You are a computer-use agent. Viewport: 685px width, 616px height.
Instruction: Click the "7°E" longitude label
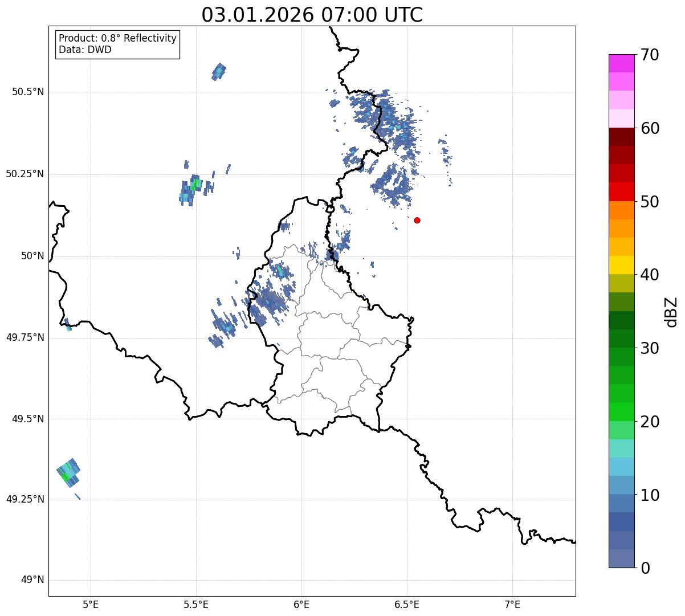(x=512, y=605)
